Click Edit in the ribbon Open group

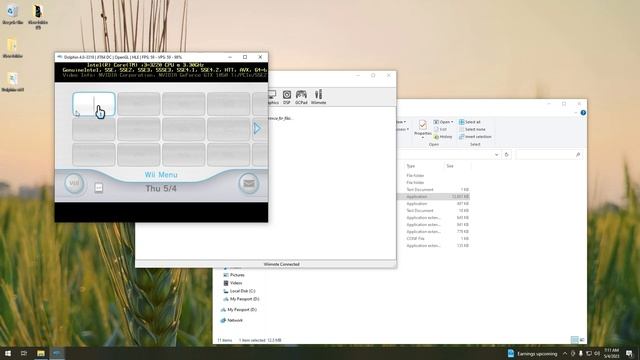point(440,129)
